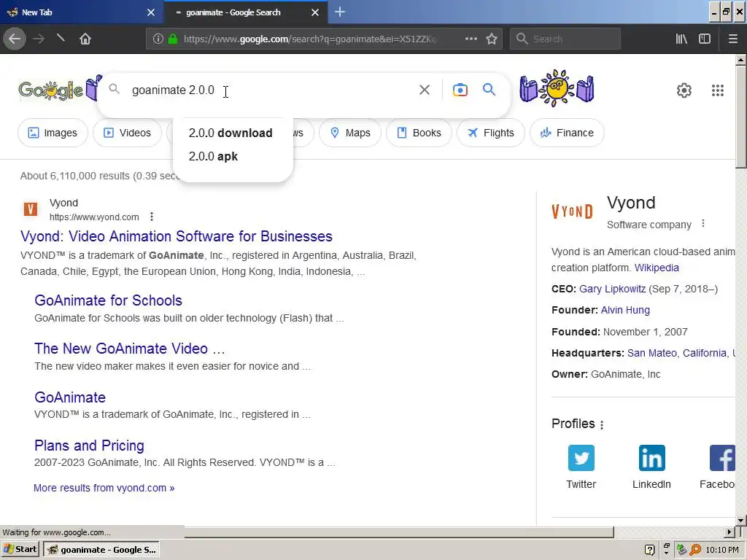Open more options next to Software company
Image resolution: width=747 pixels, height=560 pixels.
[x=703, y=224]
